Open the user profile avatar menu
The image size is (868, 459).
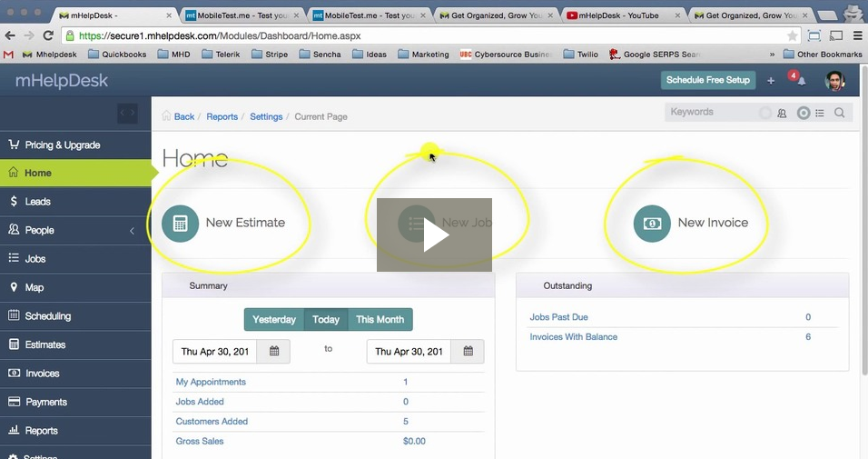(834, 81)
